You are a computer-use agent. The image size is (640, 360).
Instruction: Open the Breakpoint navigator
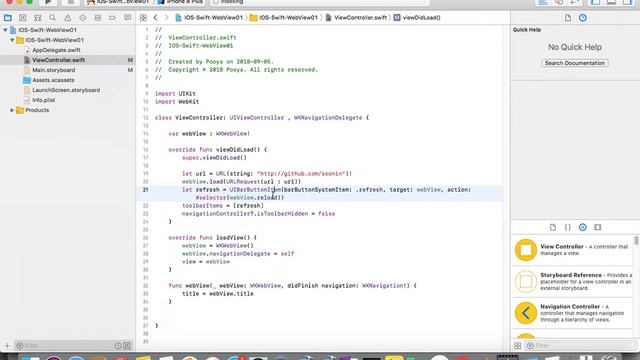(x=112, y=18)
